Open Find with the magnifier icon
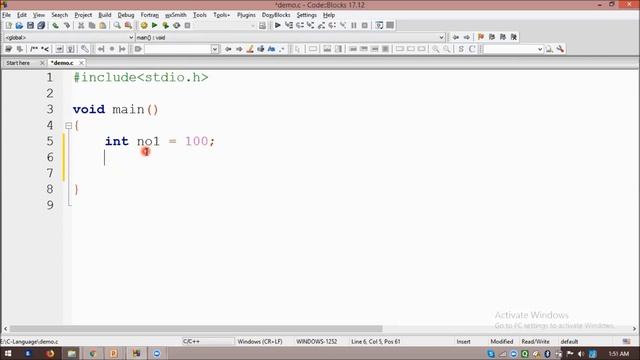Viewport: 640px width, 360px height. coord(117,25)
